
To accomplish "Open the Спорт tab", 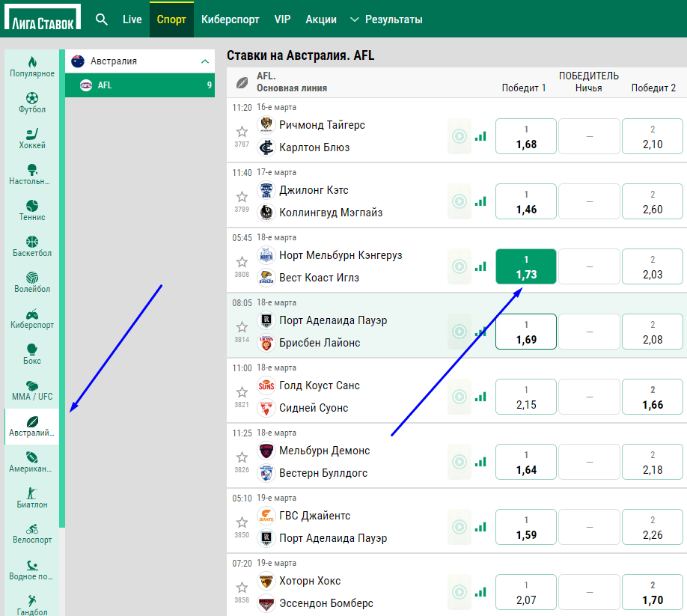I will pyautogui.click(x=171, y=19).
